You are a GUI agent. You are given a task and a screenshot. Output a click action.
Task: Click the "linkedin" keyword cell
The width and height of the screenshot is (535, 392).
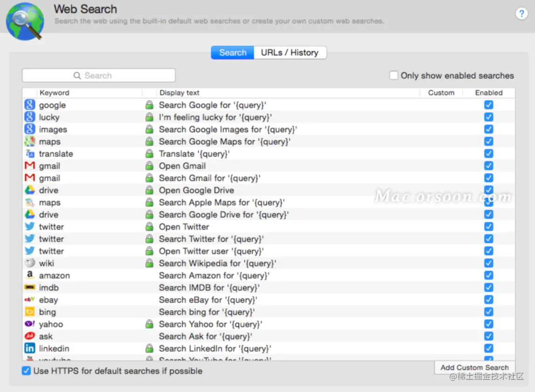[54, 348]
